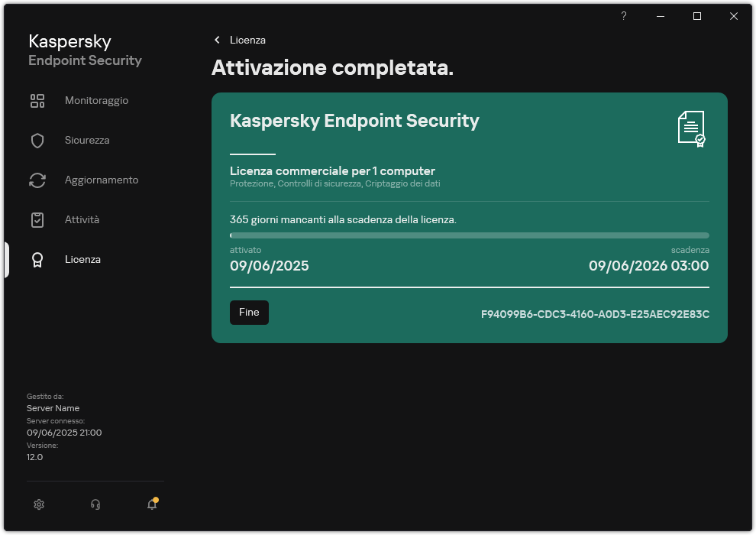This screenshot has width=756, height=535.
Task: Click the Versione 12.0 label
Action: (x=34, y=456)
